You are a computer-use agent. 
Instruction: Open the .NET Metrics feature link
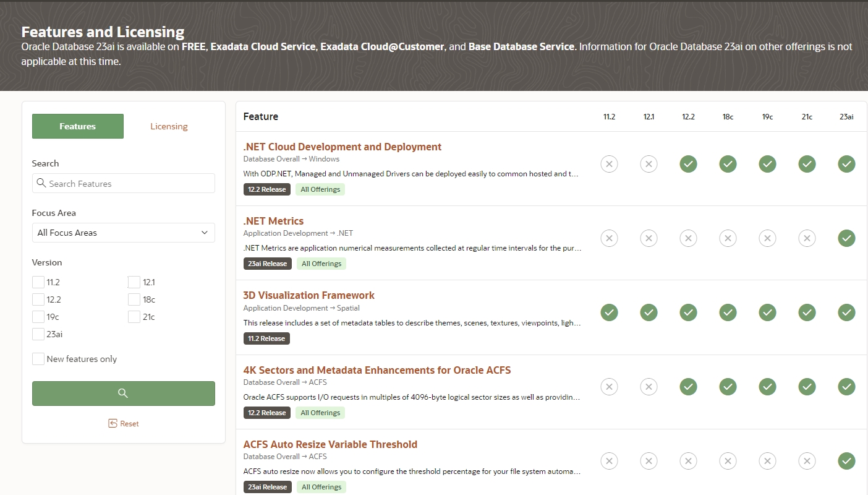click(273, 221)
